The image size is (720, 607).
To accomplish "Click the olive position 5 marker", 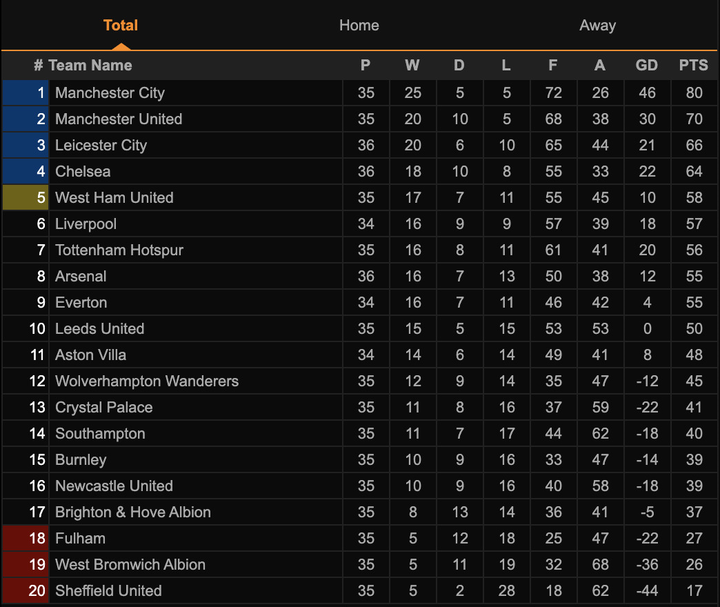I will click(25, 198).
